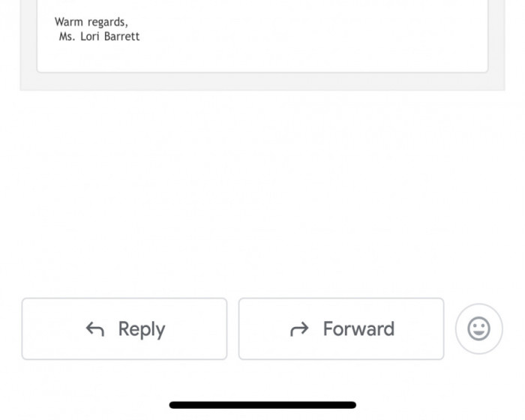Tap the 'Ms.' title in signature
This screenshot has width=525, height=420.
[67, 36]
